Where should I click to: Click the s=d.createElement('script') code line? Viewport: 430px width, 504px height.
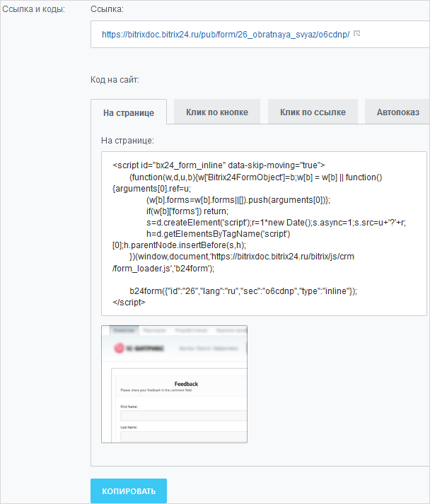point(276,223)
